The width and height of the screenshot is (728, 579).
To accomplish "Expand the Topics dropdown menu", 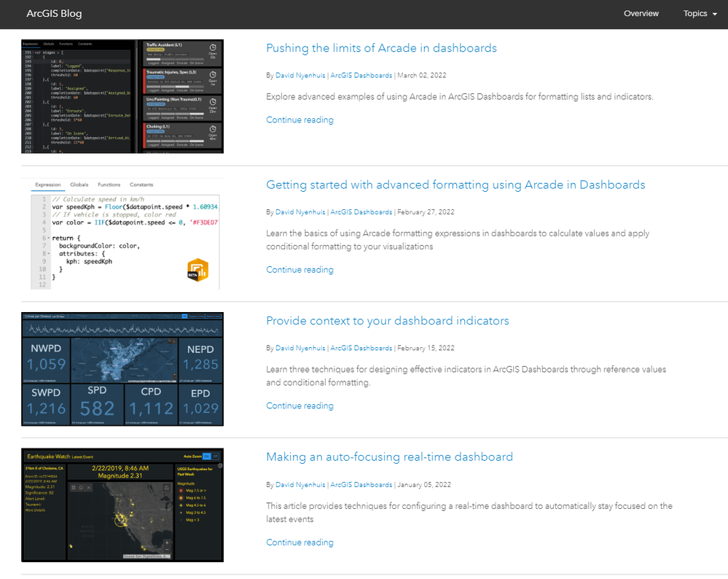I will point(700,13).
